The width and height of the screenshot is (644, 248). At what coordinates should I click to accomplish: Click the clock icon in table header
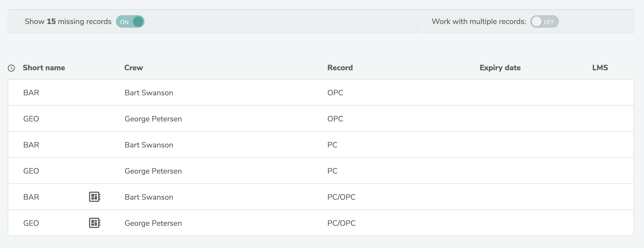click(11, 68)
